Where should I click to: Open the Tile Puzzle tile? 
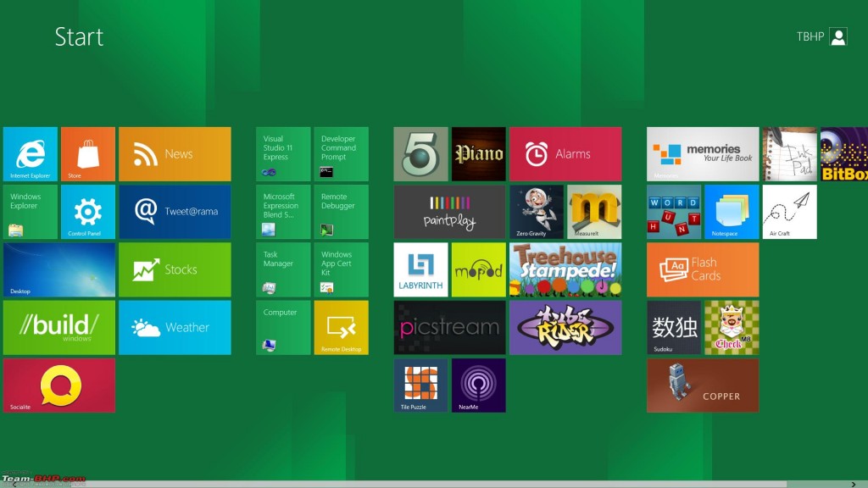pos(420,385)
